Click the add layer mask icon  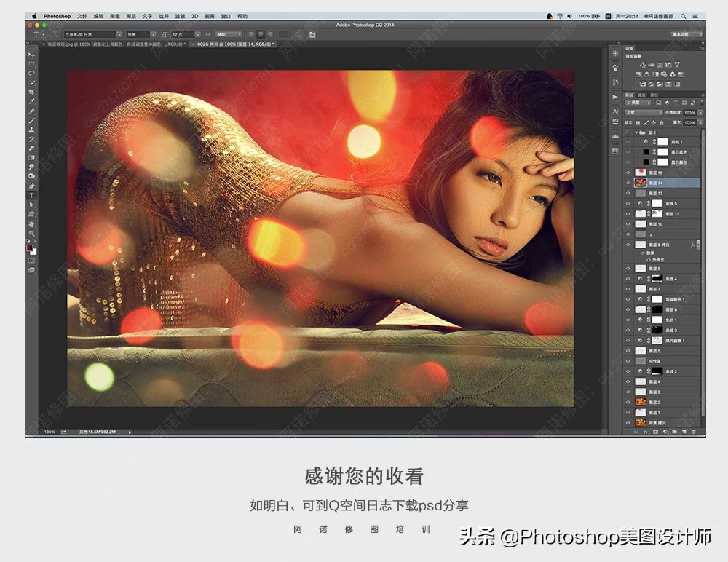click(x=656, y=432)
